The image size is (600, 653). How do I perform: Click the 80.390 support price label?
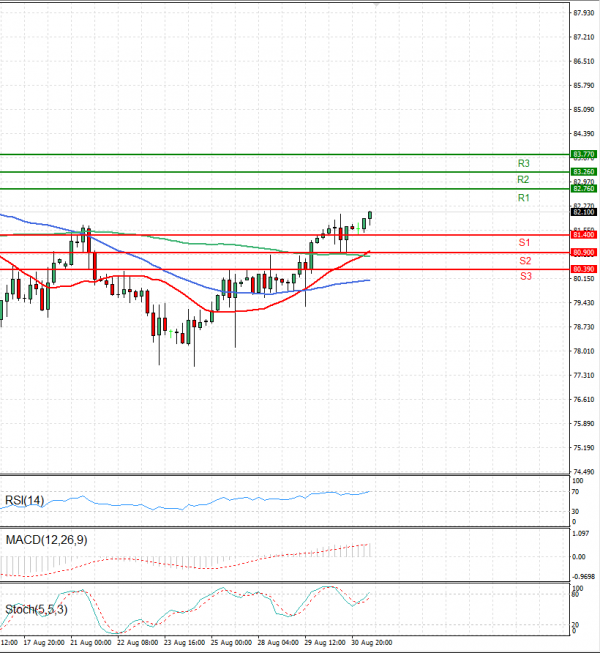(x=583, y=269)
